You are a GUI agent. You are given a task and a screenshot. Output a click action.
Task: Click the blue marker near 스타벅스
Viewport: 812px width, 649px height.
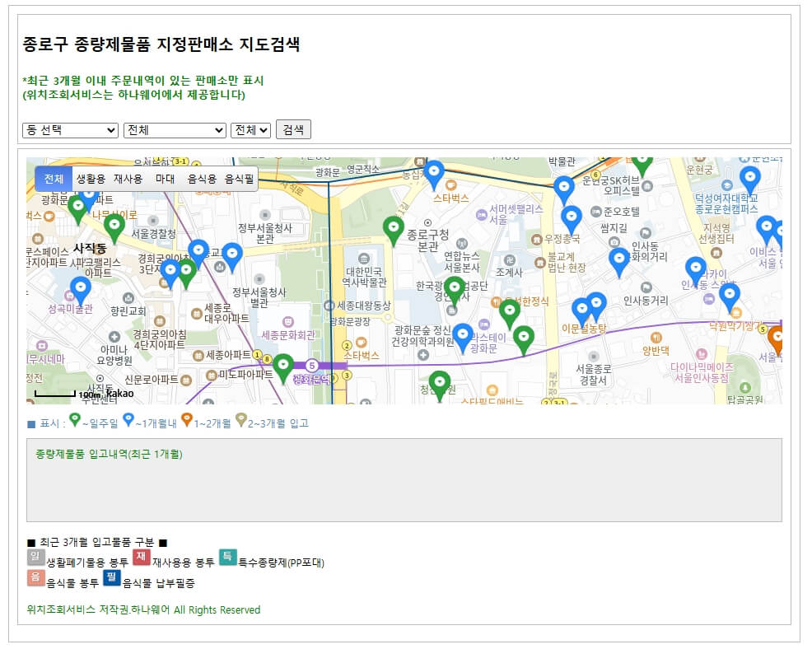click(x=435, y=170)
